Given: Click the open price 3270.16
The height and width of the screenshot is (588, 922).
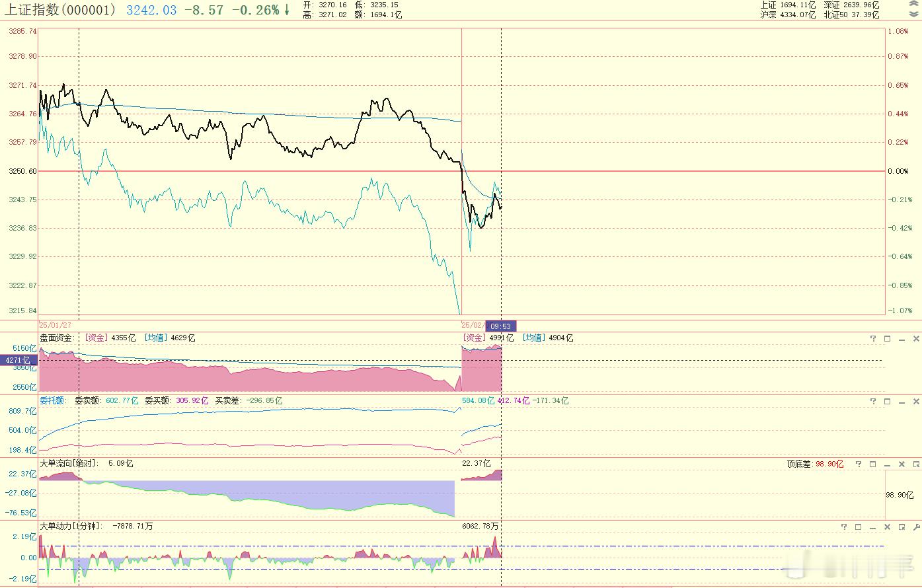Looking at the screenshot, I should click(332, 5).
